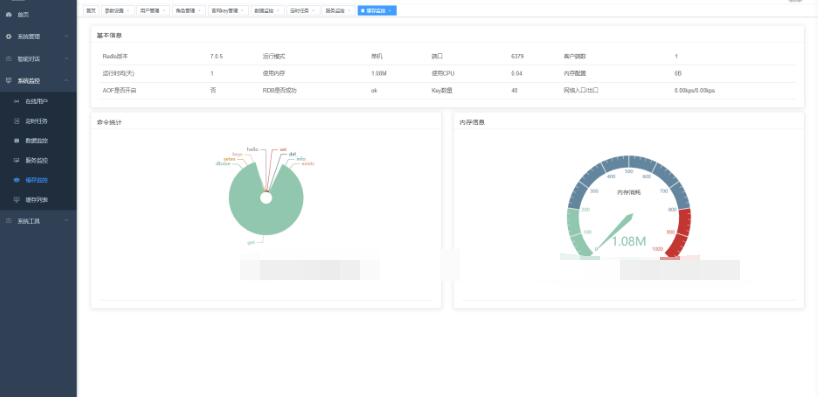Viewport: 827px width, 406px height.
Task: Click the 'get' label below the pie
Action: 251,243
